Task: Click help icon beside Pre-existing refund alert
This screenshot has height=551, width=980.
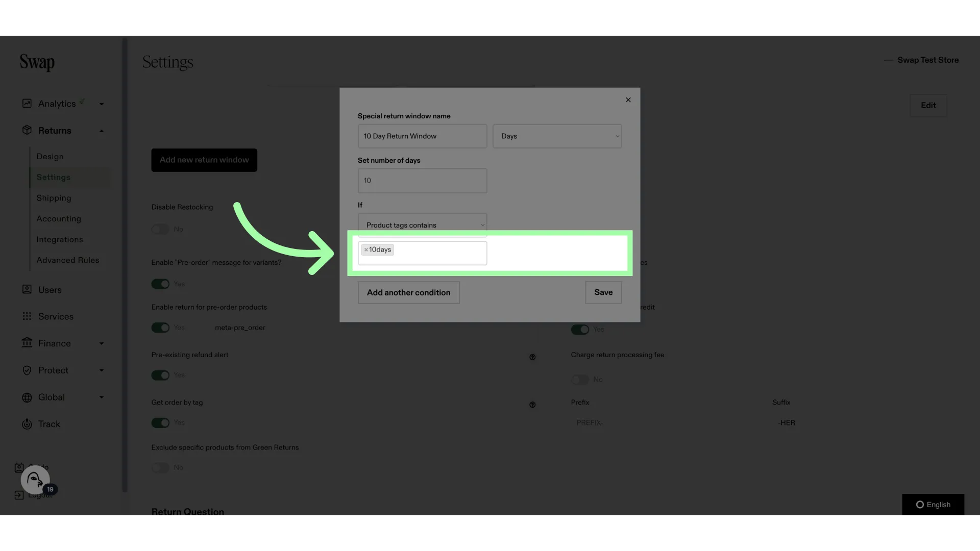Action: 532,357
